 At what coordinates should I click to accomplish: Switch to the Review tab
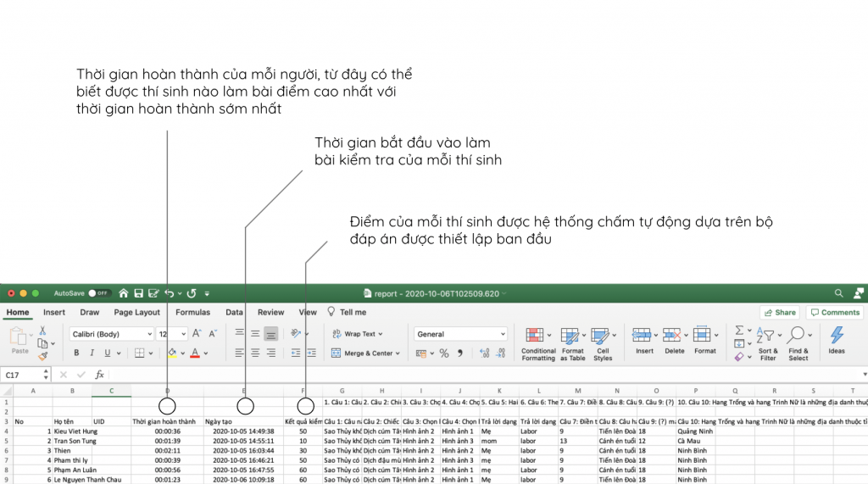[x=270, y=312]
